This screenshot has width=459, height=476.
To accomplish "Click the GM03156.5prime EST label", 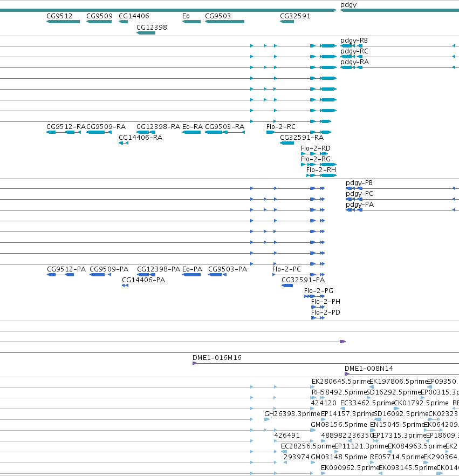I will coord(339,425).
